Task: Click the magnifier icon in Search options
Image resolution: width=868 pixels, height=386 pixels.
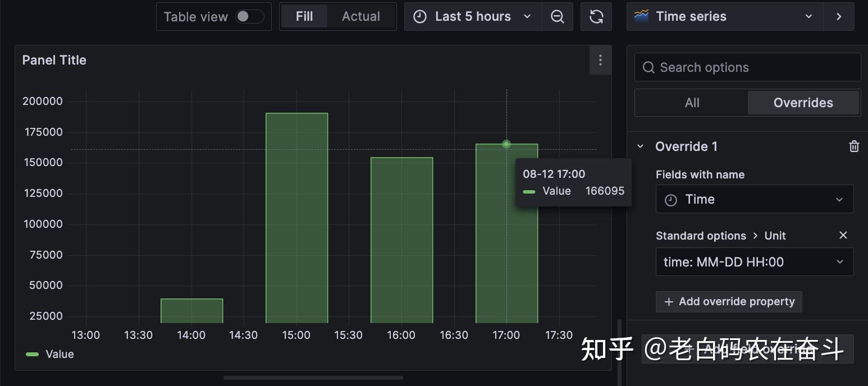Action: 648,67
